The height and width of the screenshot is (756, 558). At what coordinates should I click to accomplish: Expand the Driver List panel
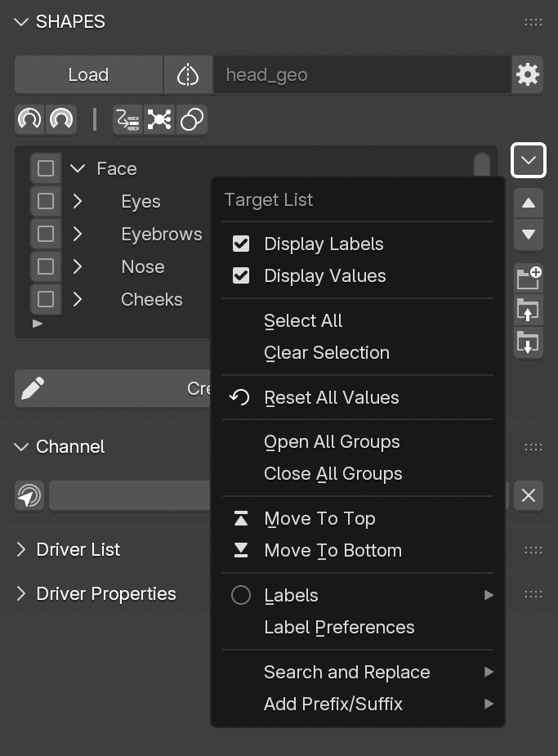click(21, 550)
